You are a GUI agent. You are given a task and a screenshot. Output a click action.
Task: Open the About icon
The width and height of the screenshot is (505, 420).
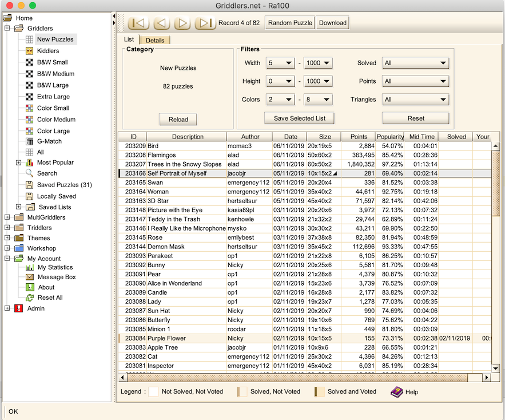pos(30,287)
